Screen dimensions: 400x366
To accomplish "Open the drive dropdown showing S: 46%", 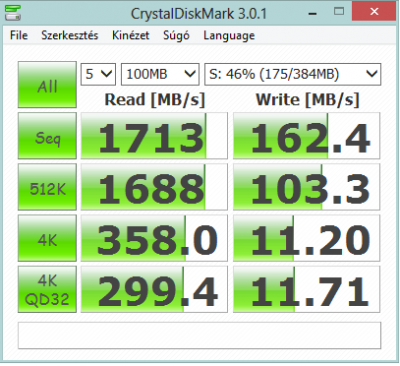I will (293, 74).
